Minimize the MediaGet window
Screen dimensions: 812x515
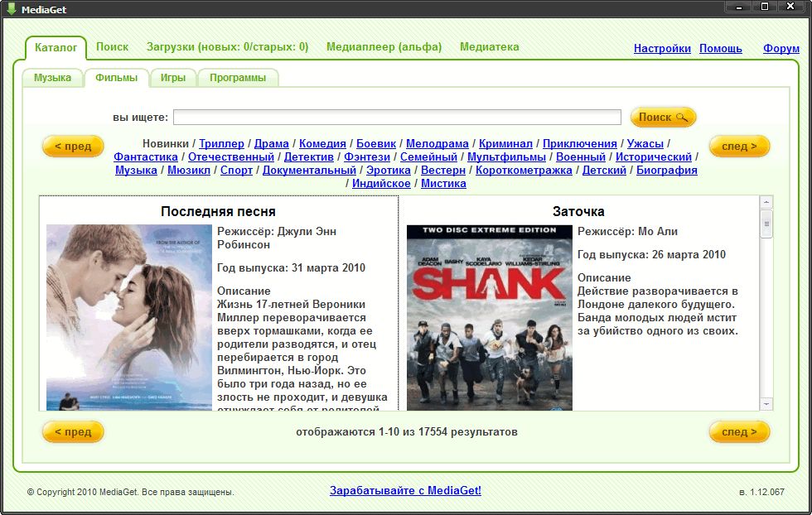pos(739,7)
